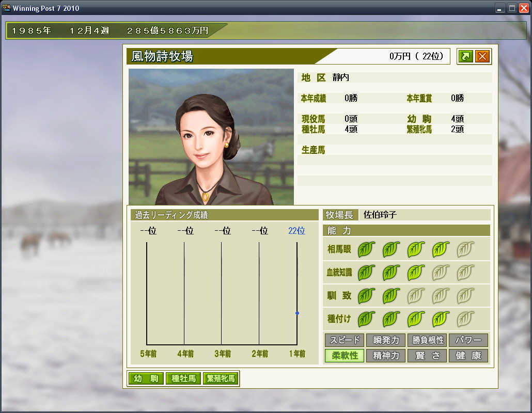Viewport: 532px width, 413px height.
Task: Select the 勝負根性 ability tag
Action: [x=428, y=340]
